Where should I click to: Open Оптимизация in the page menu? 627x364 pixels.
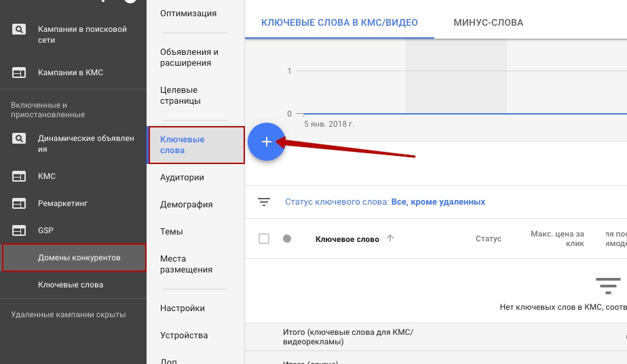click(x=189, y=13)
